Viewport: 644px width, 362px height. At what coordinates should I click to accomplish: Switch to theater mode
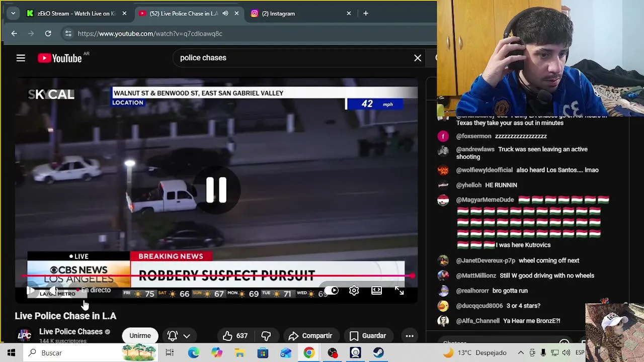(x=376, y=291)
